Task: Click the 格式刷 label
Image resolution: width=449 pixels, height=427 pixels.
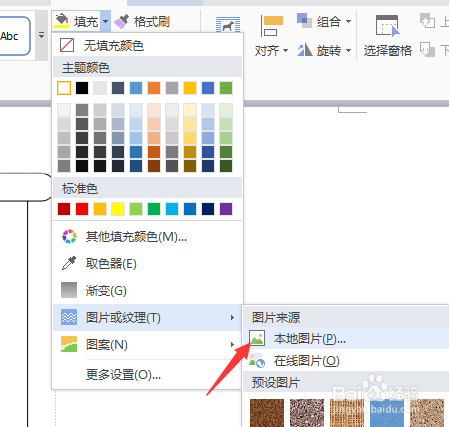Action: [152, 22]
